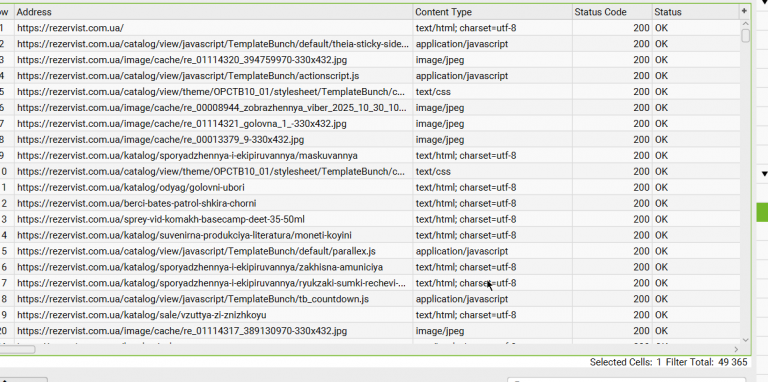Click the horizontal scrollbar right arrow
Viewport: 768px width, 382px height.
pos(736,349)
